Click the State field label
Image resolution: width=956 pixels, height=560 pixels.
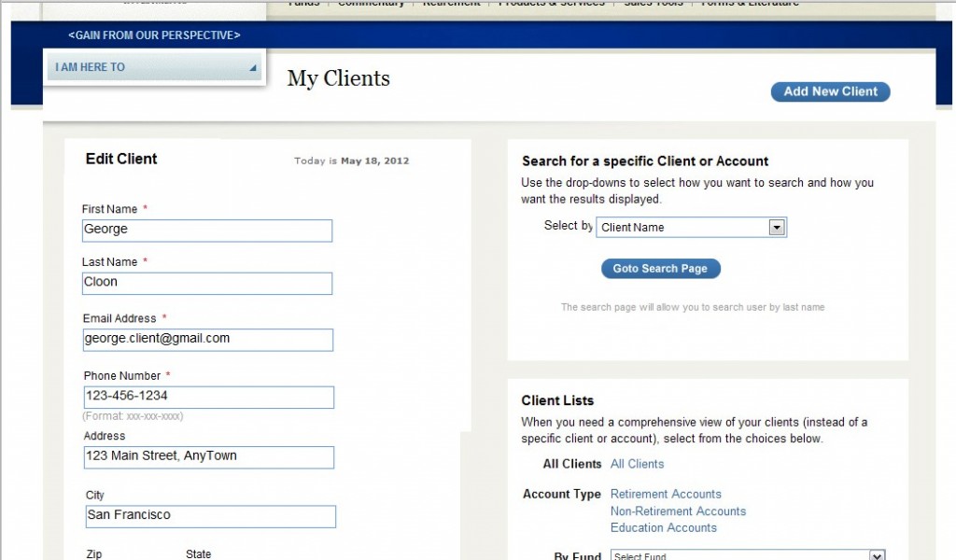click(x=198, y=553)
